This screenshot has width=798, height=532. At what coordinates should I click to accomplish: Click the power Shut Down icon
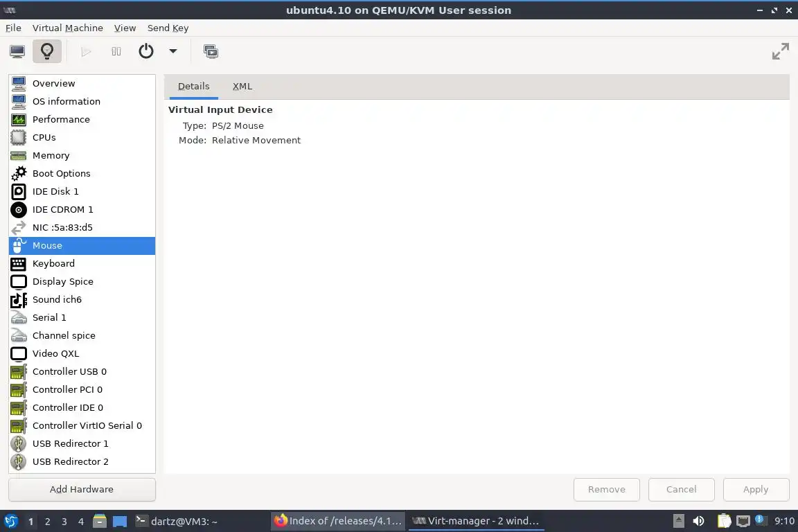146,51
